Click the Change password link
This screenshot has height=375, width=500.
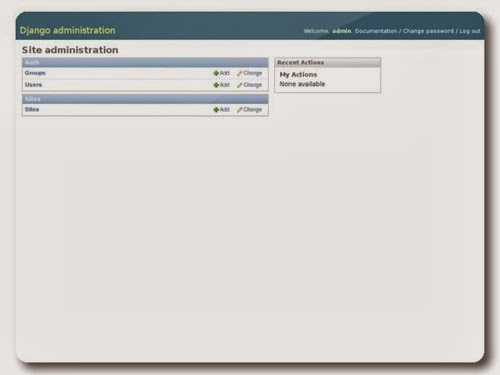pos(428,31)
